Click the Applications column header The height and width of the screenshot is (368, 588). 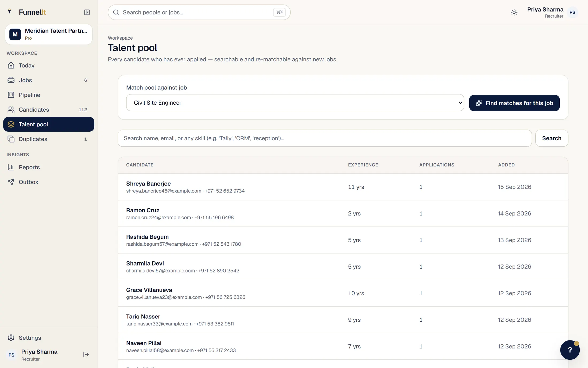[437, 165]
